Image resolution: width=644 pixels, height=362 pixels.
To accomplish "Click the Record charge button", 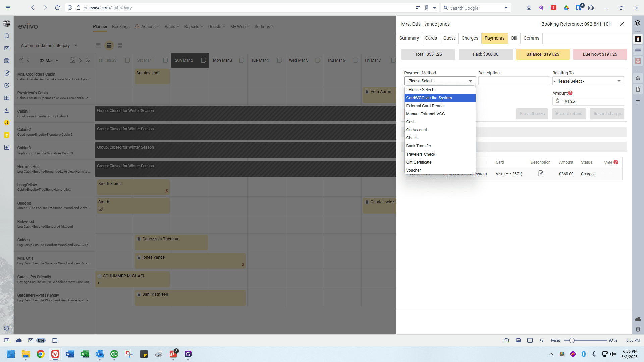I will 607,114.
